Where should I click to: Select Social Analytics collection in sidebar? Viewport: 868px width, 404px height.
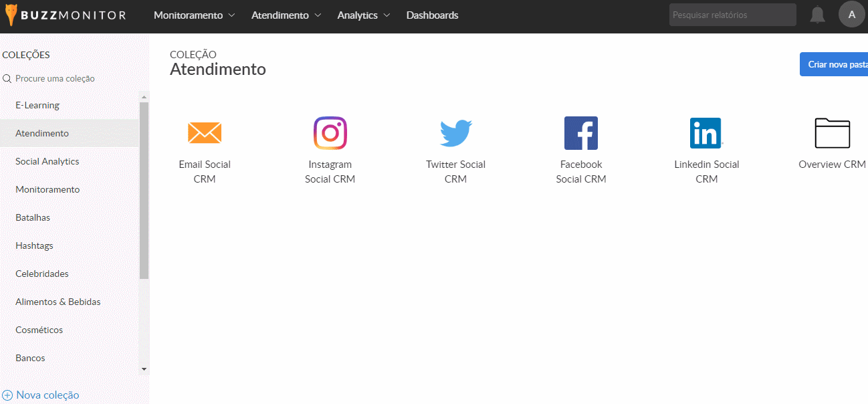click(x=47, y=161)
